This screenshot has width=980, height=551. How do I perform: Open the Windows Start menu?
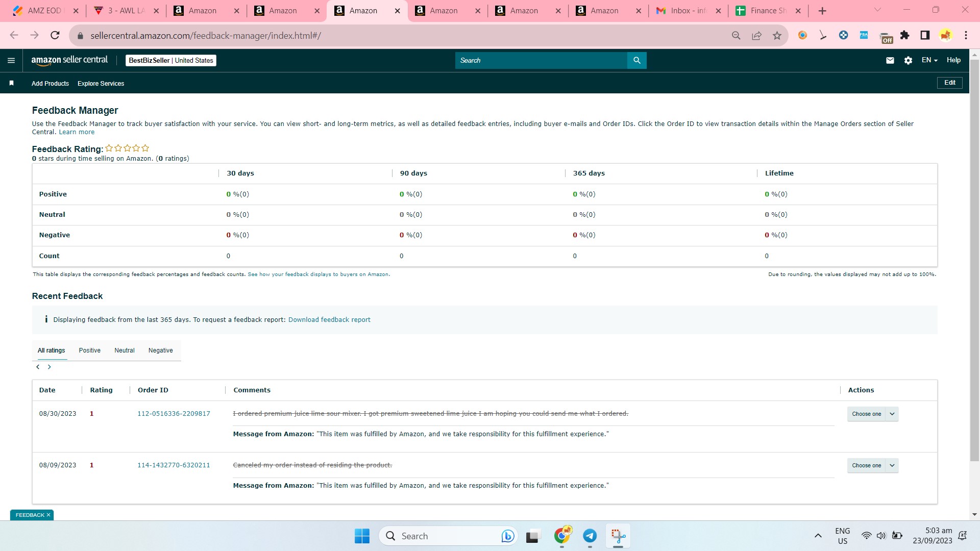[362, 536]
